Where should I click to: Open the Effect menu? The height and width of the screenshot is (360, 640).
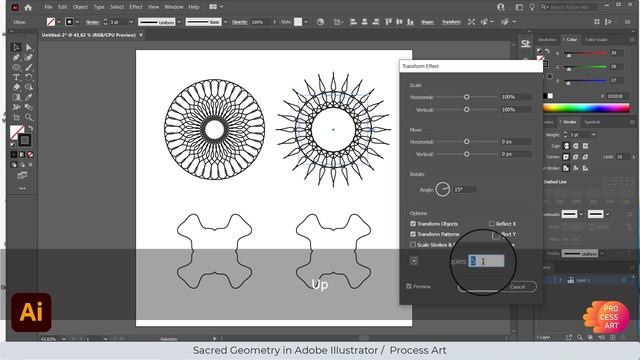coord(136,7)
